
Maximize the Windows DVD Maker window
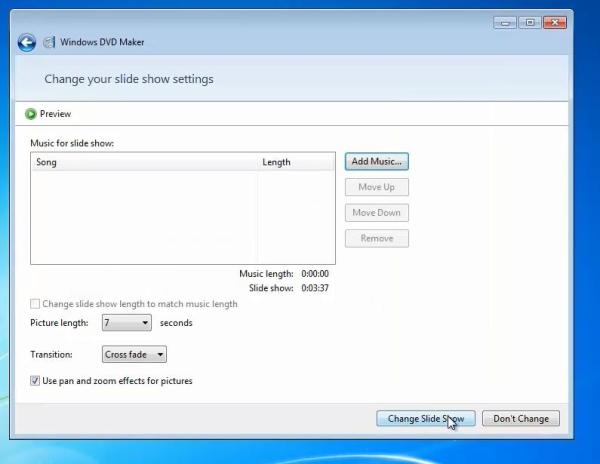coord(530,23)
